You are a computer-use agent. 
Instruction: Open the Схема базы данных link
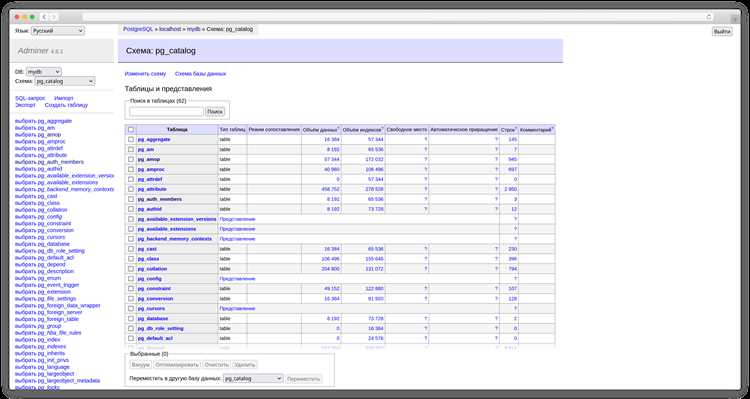click(x=200, y=74)
